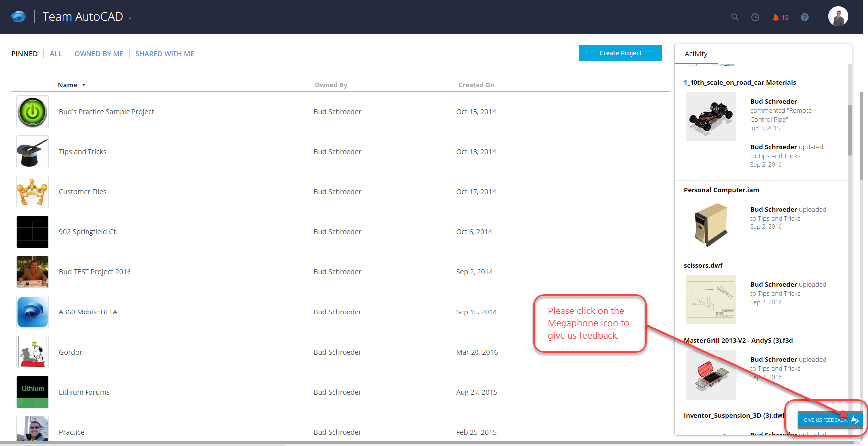The width and height of the screenshot is (868, 446).
Task: Switch to the ALL projects tab
Action: (55, 53)
